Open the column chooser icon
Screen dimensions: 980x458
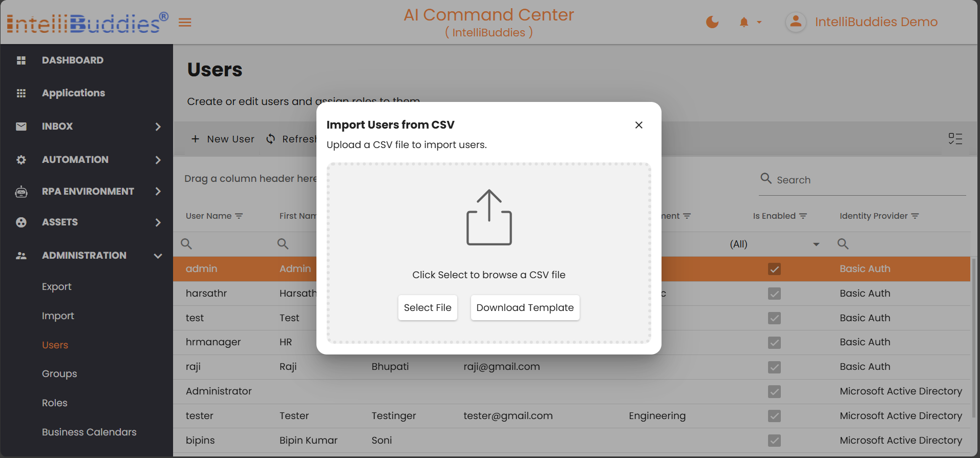pyautogui.click(x=955, y=139)
